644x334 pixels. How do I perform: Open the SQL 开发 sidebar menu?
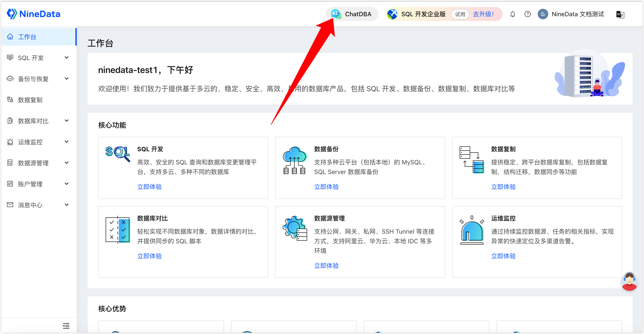[39, 58]
